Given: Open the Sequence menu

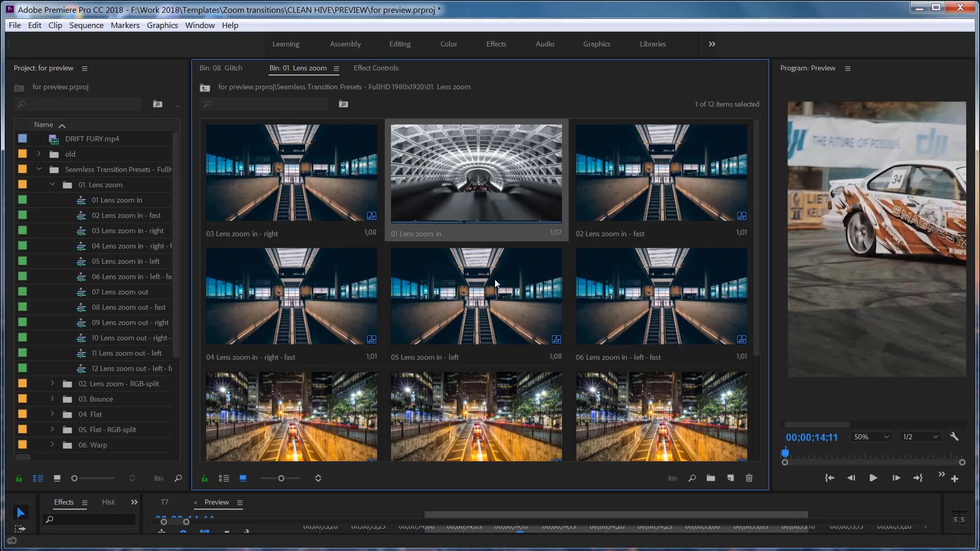Looking at the screenshot, I should 86,26.
